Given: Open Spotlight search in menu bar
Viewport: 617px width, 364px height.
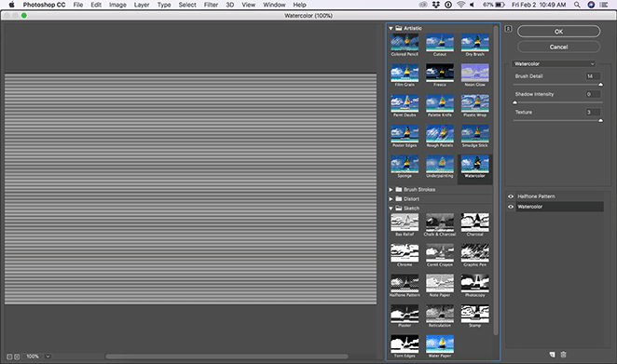Looking at the screenshot, I should (x=577, y=5).
